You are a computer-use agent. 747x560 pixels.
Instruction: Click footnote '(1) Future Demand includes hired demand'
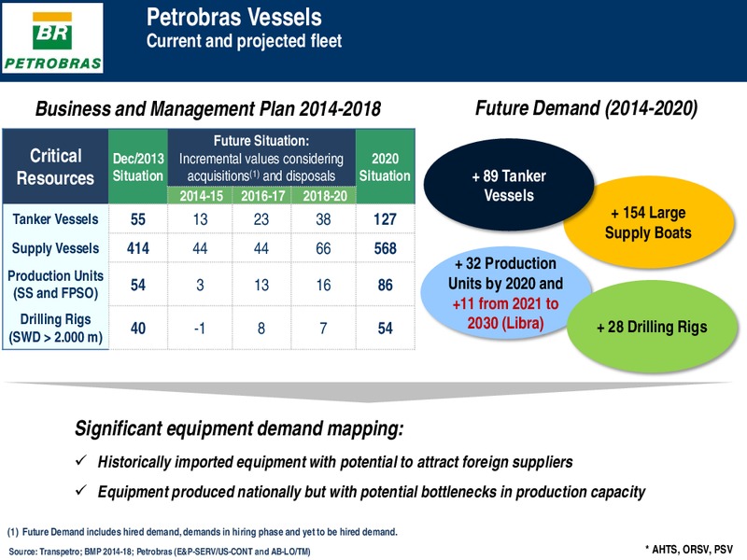202,531
